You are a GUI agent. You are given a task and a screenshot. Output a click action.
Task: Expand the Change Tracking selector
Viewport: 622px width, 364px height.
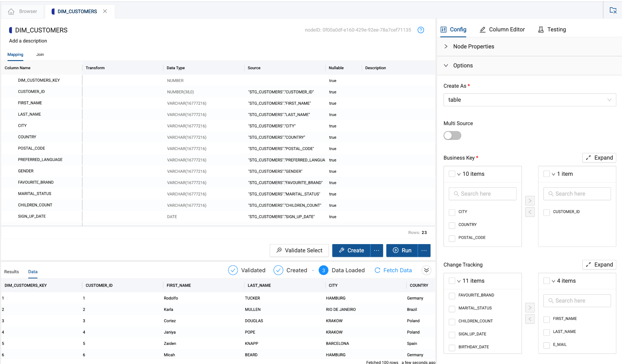pos(599,264)
